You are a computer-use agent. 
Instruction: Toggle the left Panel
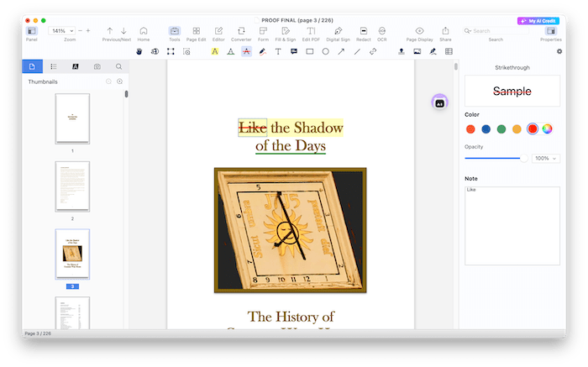pos(32,31)
